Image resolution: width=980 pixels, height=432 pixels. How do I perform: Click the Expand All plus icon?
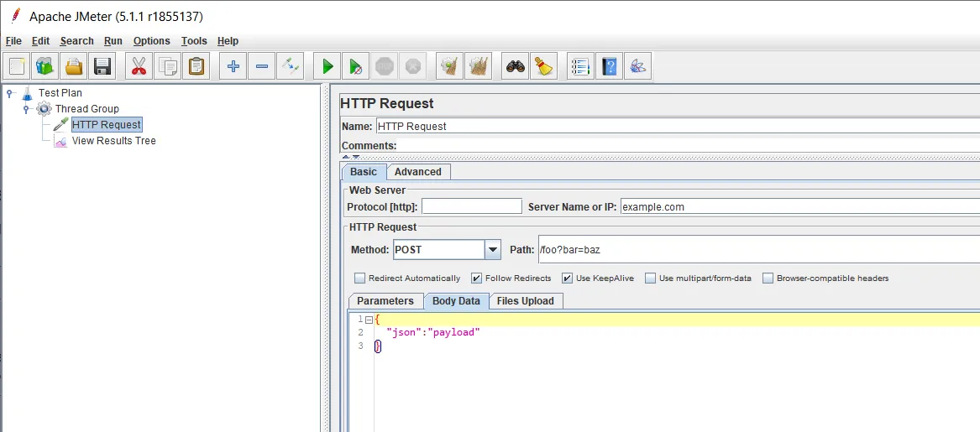233,65
